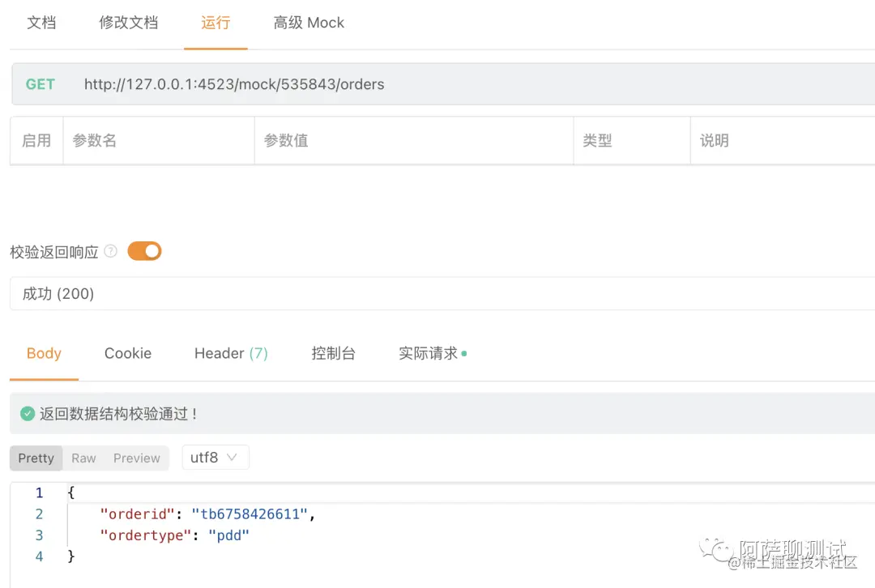875x588 pixels.
Task: Open the 控制台 tab
Action: point(333,353)
